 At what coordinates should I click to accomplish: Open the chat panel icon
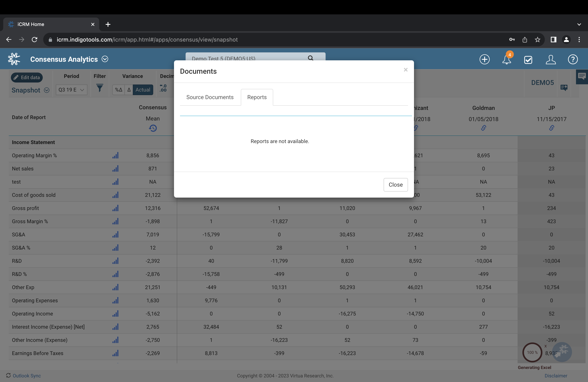[x=582, y=77]
